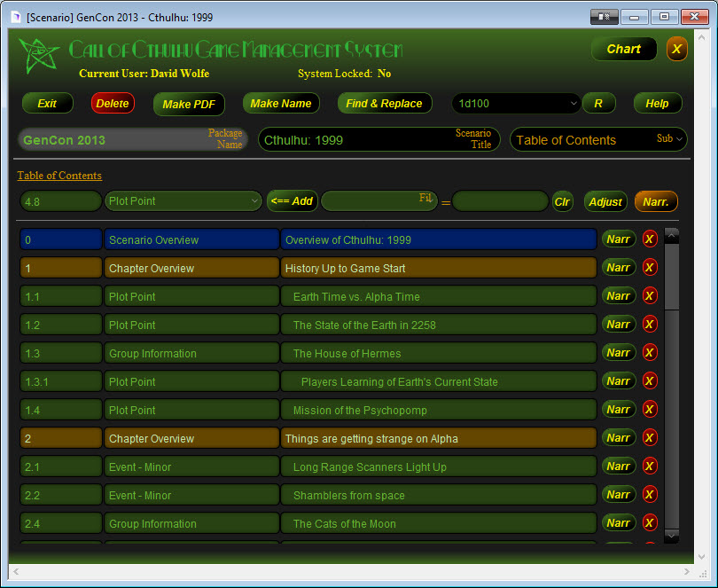
Task: Click Chapter Overview type in row 2
Action: (191, 438)
